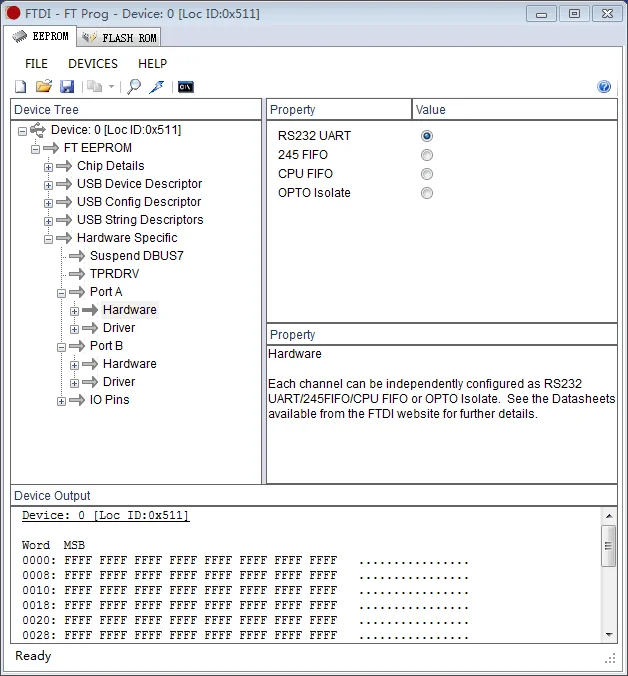Screen dimensions: 628x676
Task: Open the dropdown arrow beside the copy icon
Action: [112, 87]
